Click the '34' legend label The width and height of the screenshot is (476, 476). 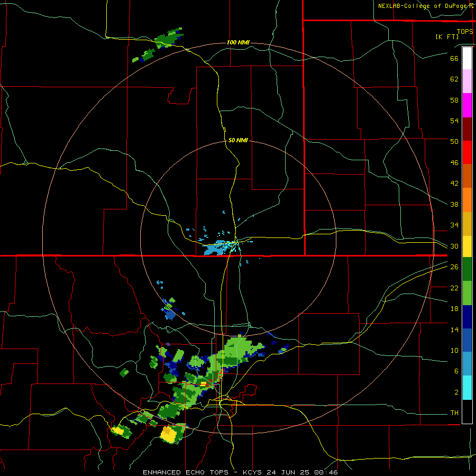(454, 225)
